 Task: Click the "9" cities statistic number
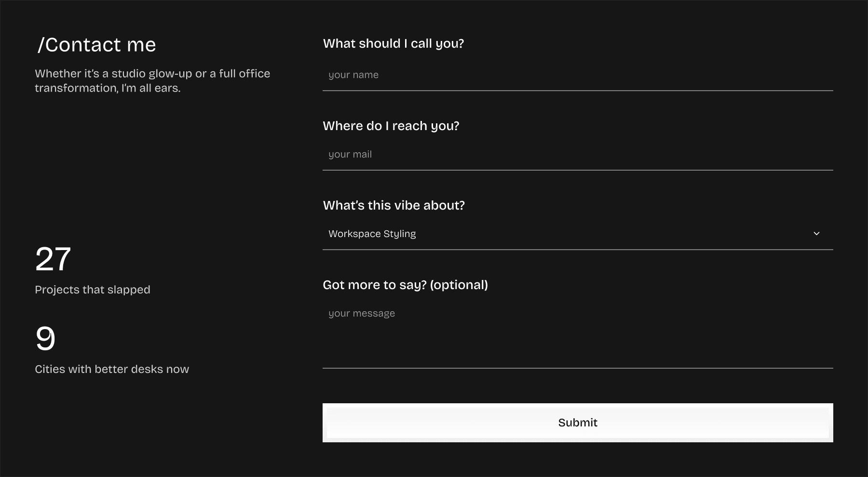45,338
